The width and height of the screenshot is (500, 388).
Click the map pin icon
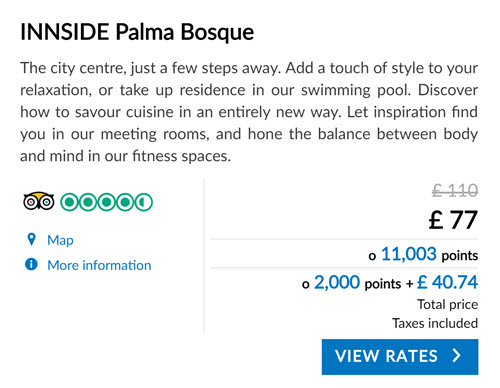tap(31, 239)
